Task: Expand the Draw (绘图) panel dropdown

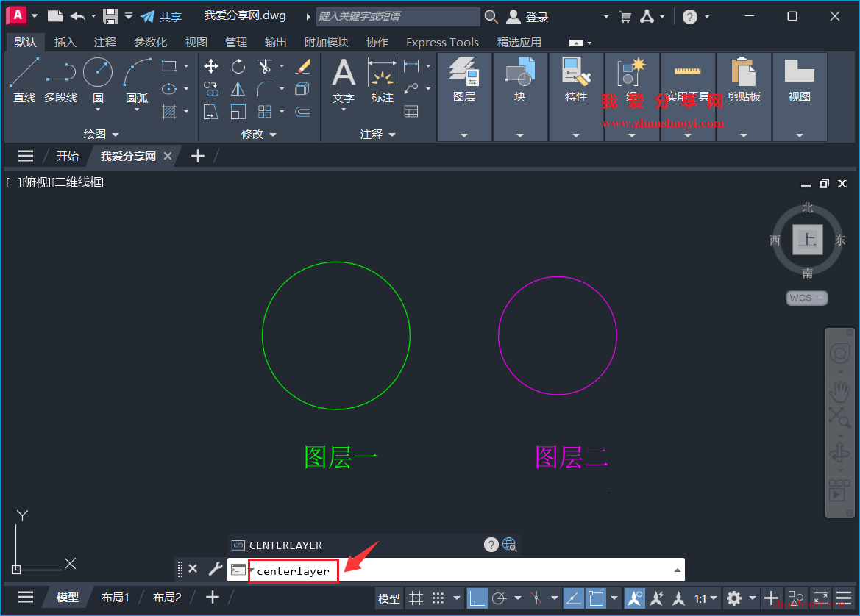Action: [x=101, y=134]
